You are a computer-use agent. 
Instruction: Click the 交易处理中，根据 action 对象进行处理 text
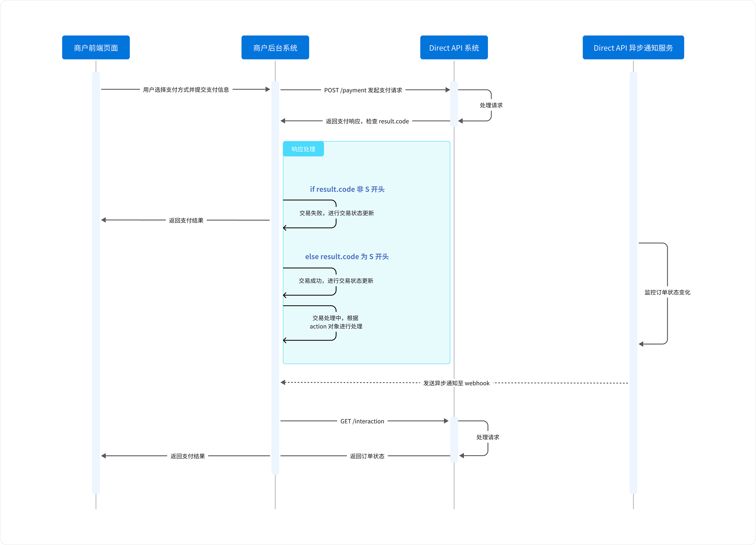tap(335, 322)
